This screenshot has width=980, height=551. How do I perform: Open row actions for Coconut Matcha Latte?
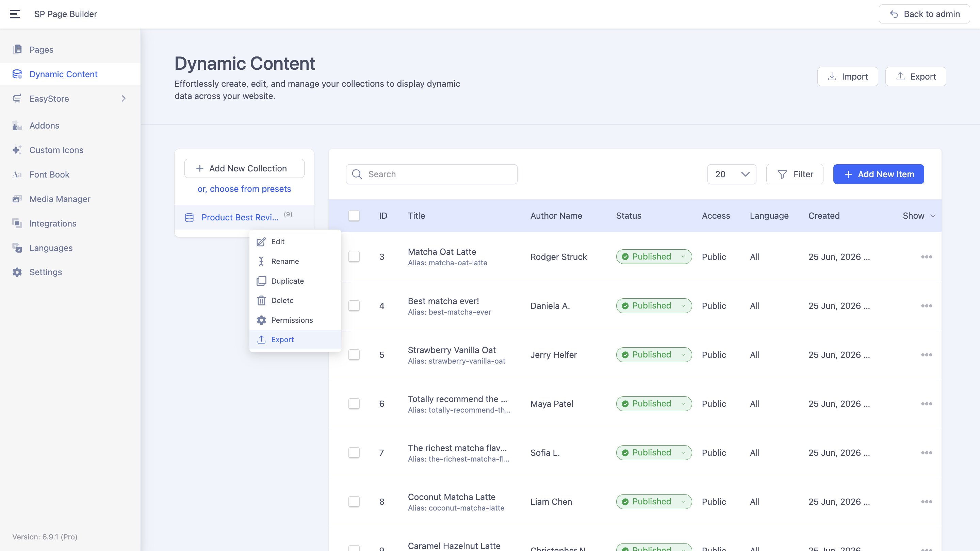point(926,502)
